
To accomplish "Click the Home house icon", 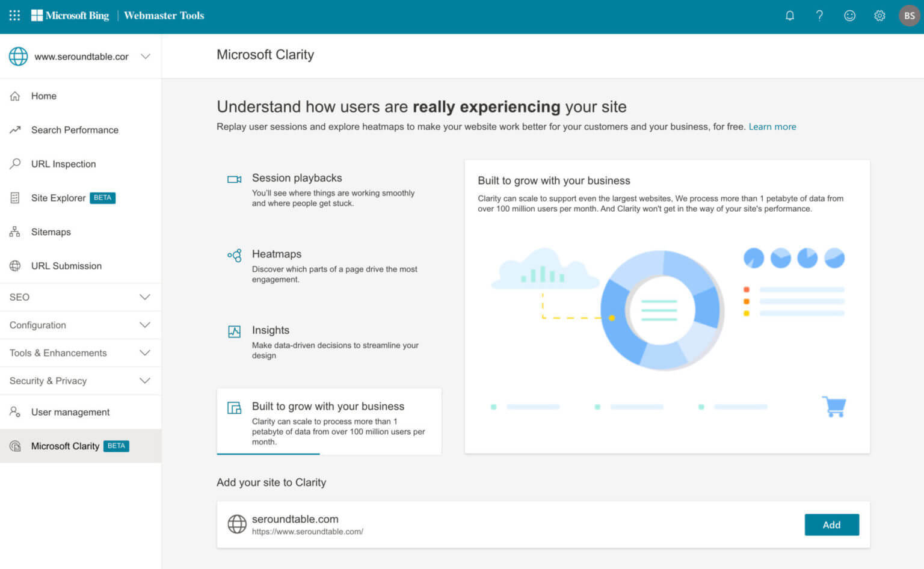I will 15,96.
